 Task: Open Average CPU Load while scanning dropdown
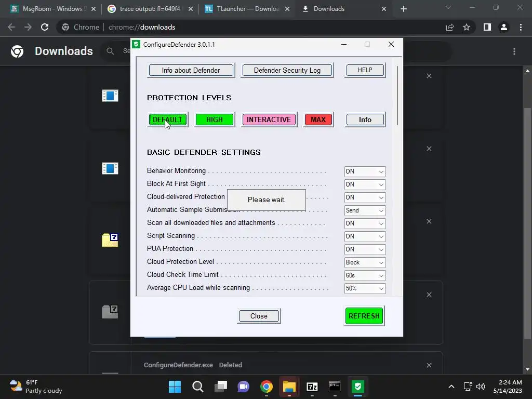pos(365,288)
